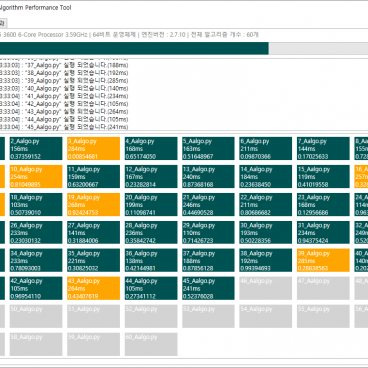Select the orange 3_Aalgo.py tile

click(94, 149)
